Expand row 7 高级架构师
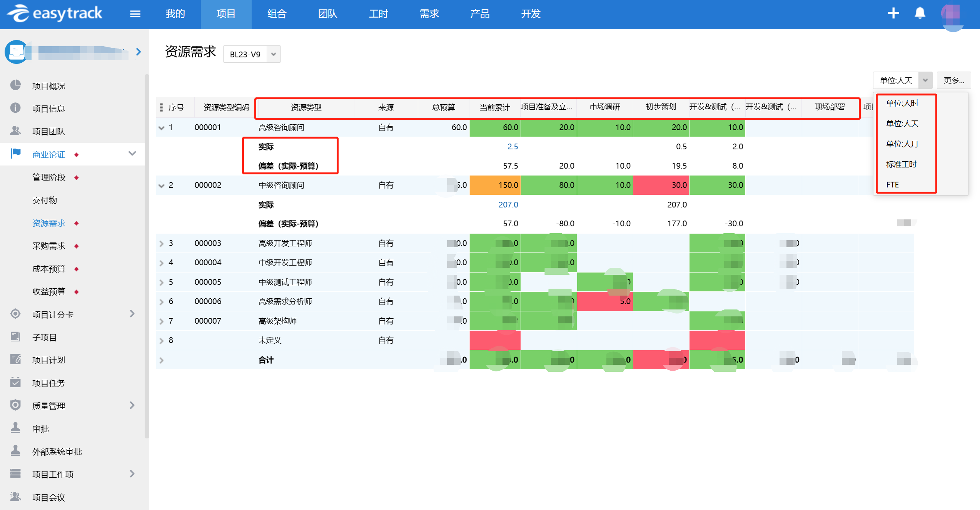 pos(162,321)
